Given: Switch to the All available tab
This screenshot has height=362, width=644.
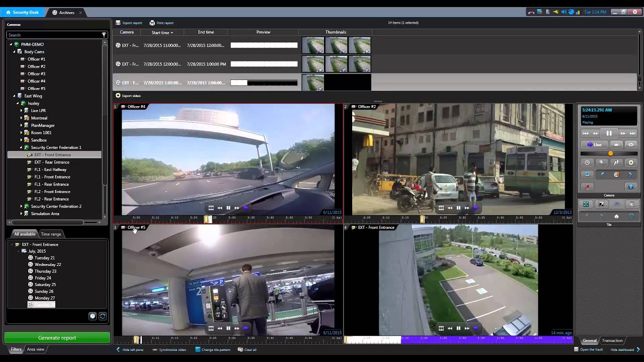Looking at the screenshot, I should 25,234.
